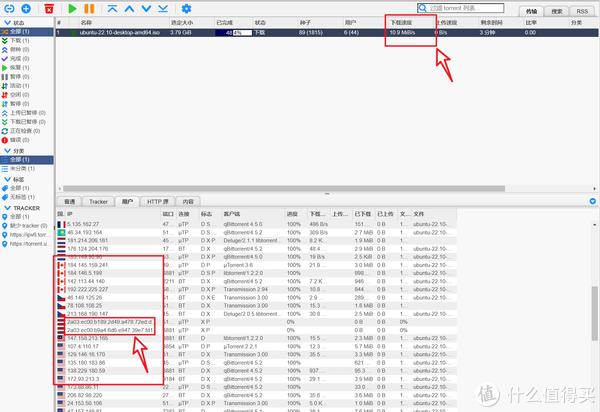Select peer row with IP 172.93.213.3

256,379
